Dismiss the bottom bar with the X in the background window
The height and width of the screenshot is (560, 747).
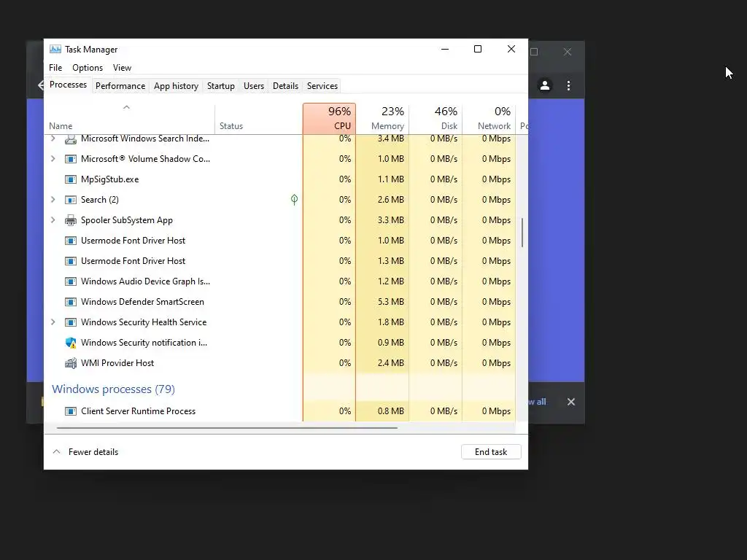tap(570, 402)
